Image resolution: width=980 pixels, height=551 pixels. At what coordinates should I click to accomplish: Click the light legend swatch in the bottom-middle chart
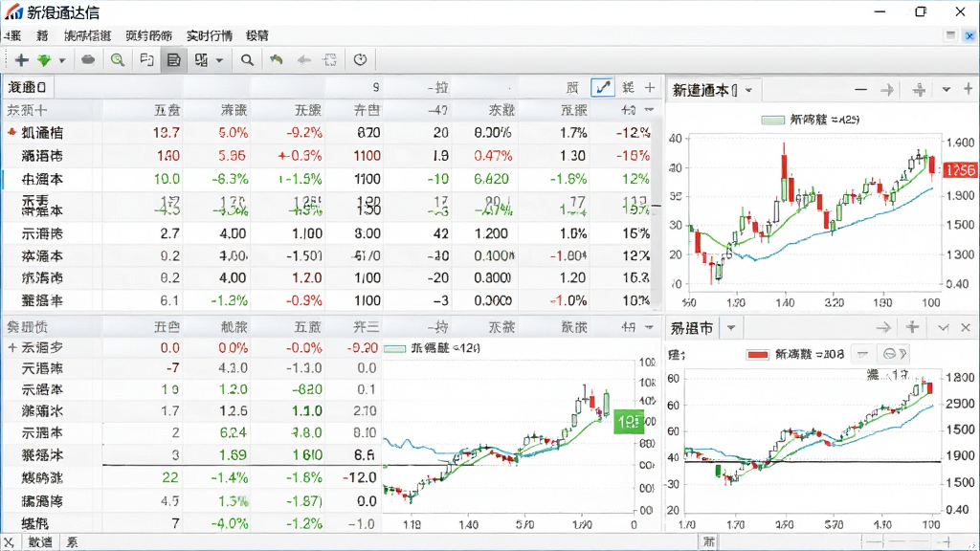pyautogui.click(x=394, y=348)
